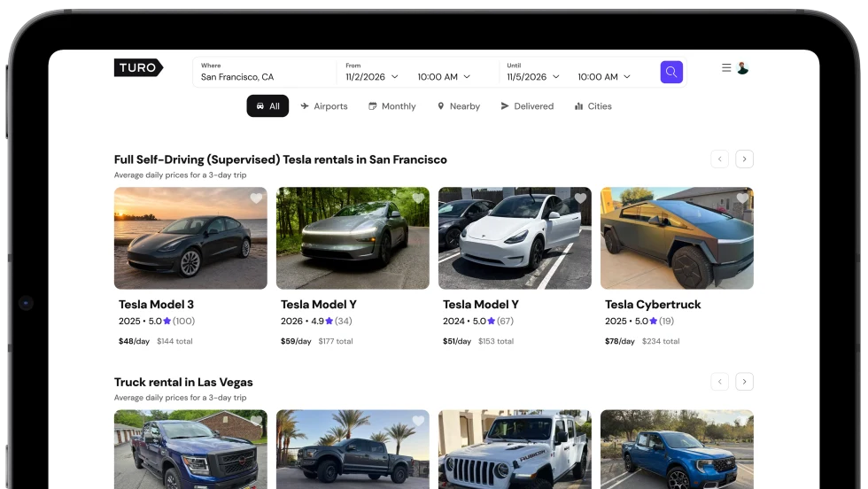Show next Tesla rentals with right arrow

744,159
